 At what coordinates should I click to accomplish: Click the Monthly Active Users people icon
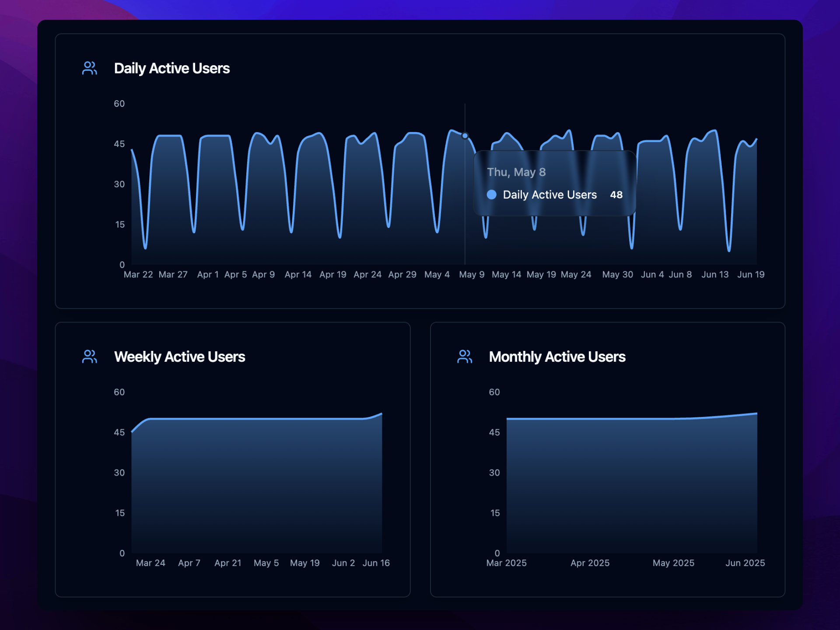point(464,357)
